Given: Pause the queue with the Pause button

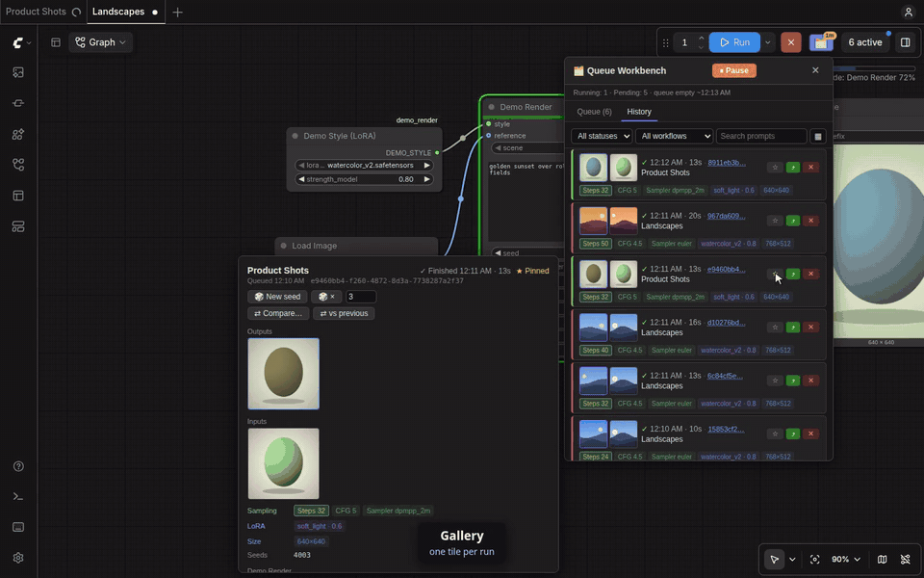Looking at the screenshot, I should pos(733,70).
